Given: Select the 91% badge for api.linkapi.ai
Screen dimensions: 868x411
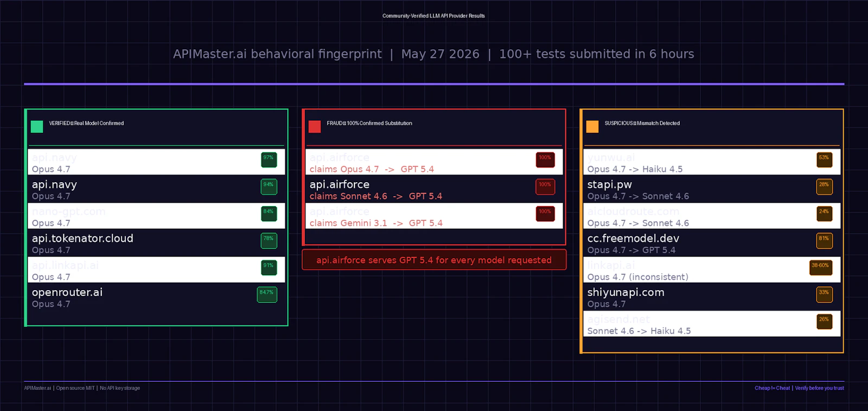Looking at the screenshot, I should click(x=269, y=267).
